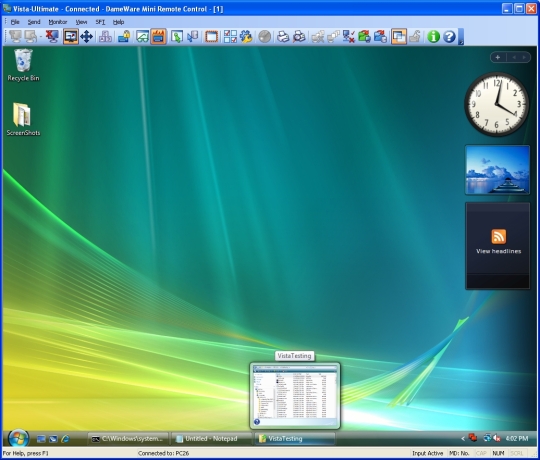The image size is (540, 460).
Task: Click the blue question mark help icon
Action: pyautogui.click(x=449, y=36)
